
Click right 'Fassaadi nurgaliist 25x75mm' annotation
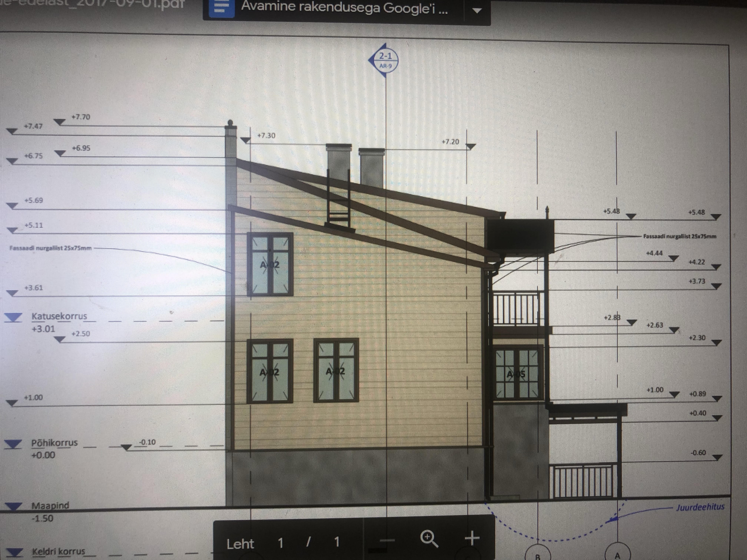tap(679, 236)
